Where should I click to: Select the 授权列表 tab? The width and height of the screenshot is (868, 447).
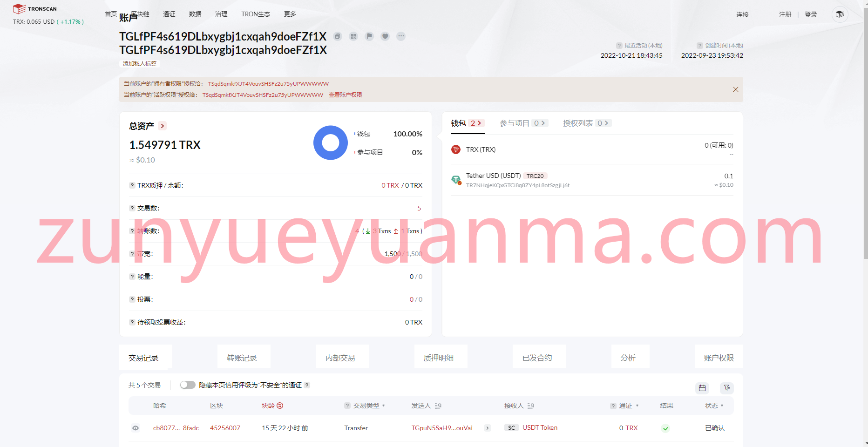pyautogui.click(x=587, y=123)
